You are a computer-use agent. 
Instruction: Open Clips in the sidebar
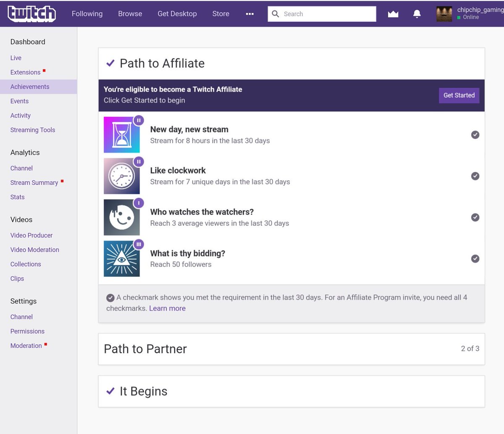[17, 279]
